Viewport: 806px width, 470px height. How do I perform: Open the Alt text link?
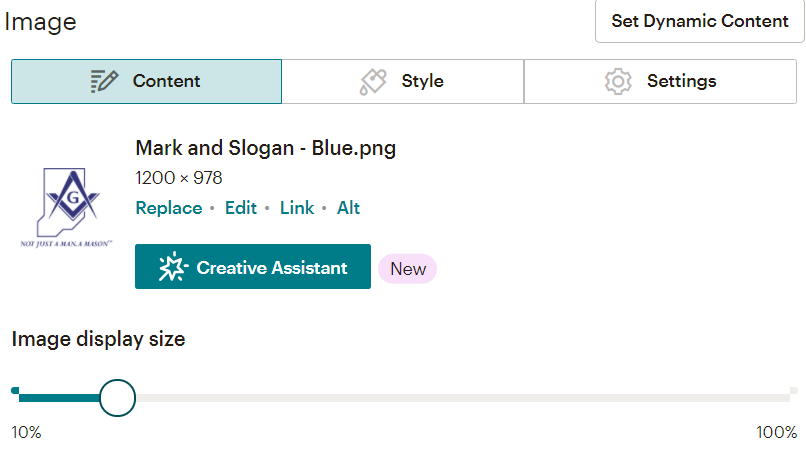(348, 208)
